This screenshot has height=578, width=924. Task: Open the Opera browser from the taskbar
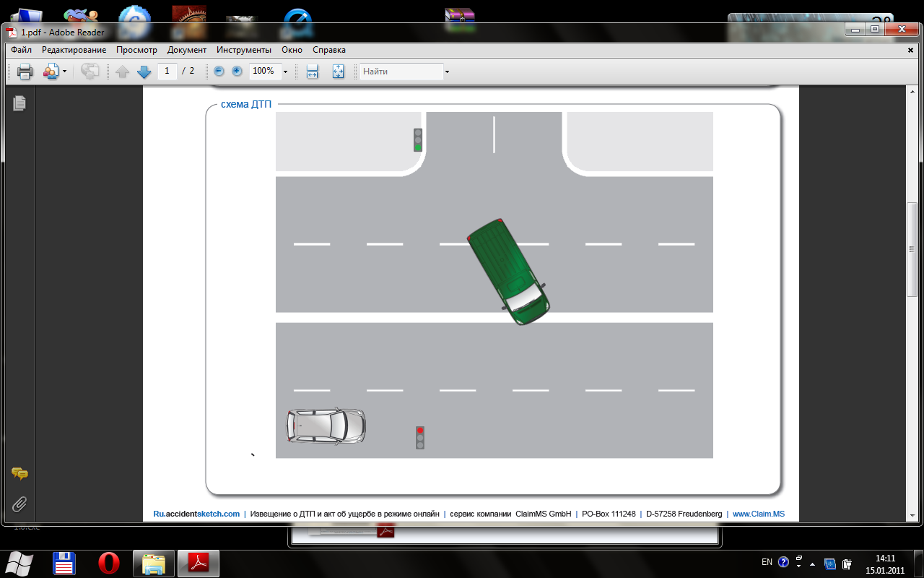pyautogui.click(x=109, y=562)
